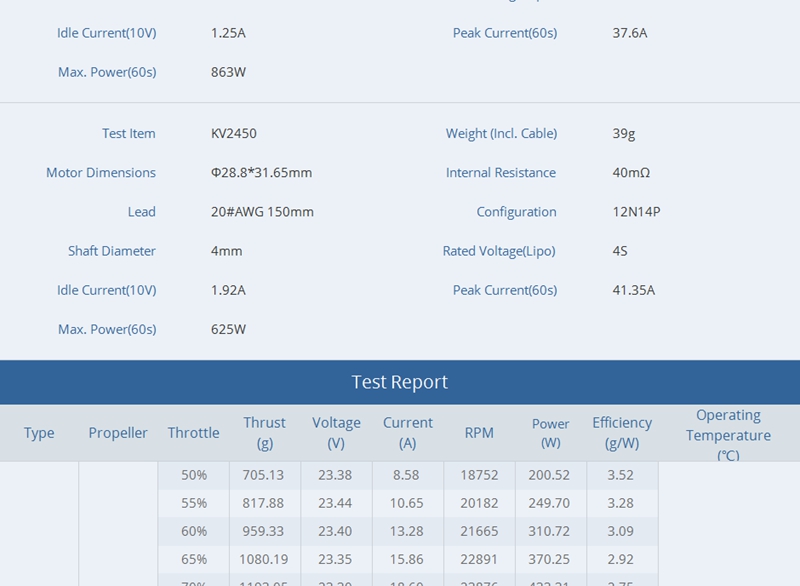Click the Operating Temperature column header
Screen dimensions: 800x586
coord(728,434)
